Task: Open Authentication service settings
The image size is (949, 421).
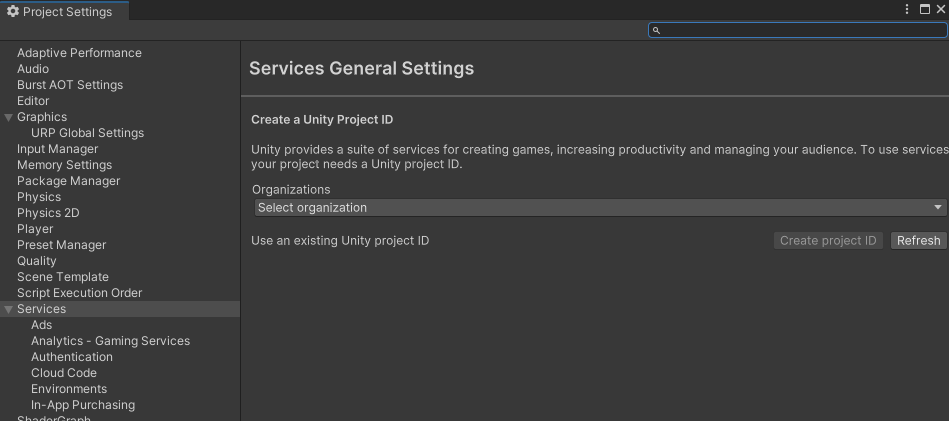Action: point(72,357)
